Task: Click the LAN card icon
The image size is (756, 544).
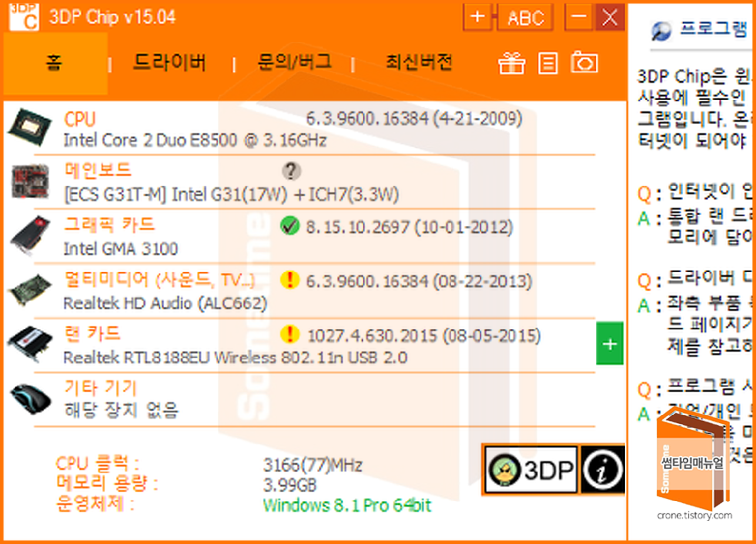Action: [31, 344]
